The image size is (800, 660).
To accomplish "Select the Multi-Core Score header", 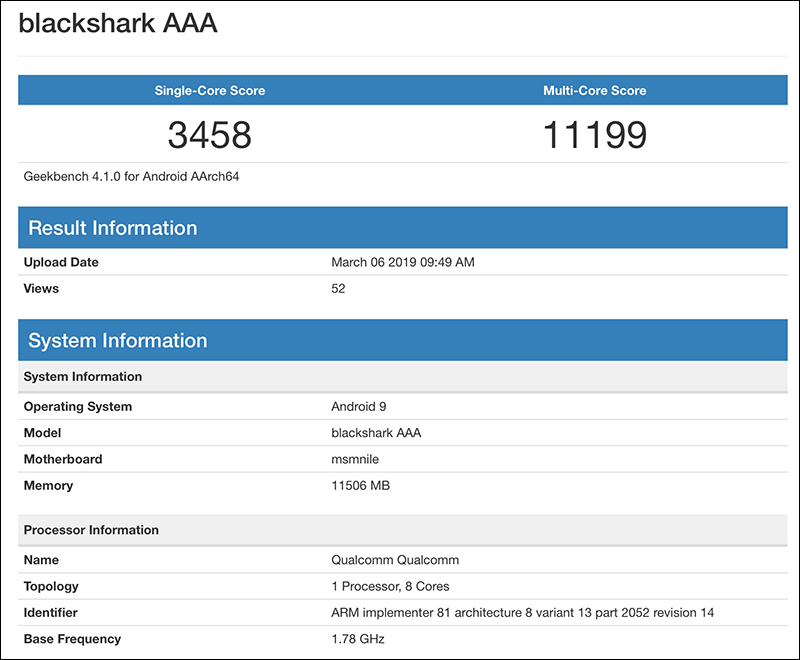I will click(x=594, y=90).
